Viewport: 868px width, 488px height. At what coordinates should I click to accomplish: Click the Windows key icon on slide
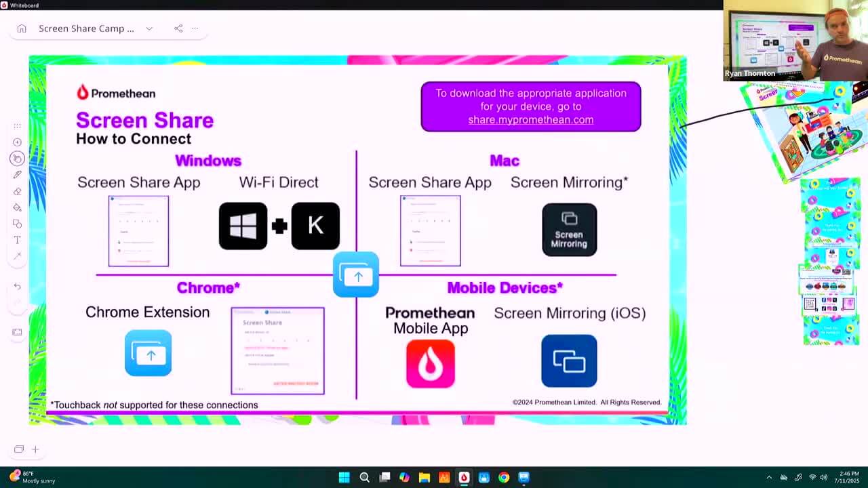(x=243, y=226)
